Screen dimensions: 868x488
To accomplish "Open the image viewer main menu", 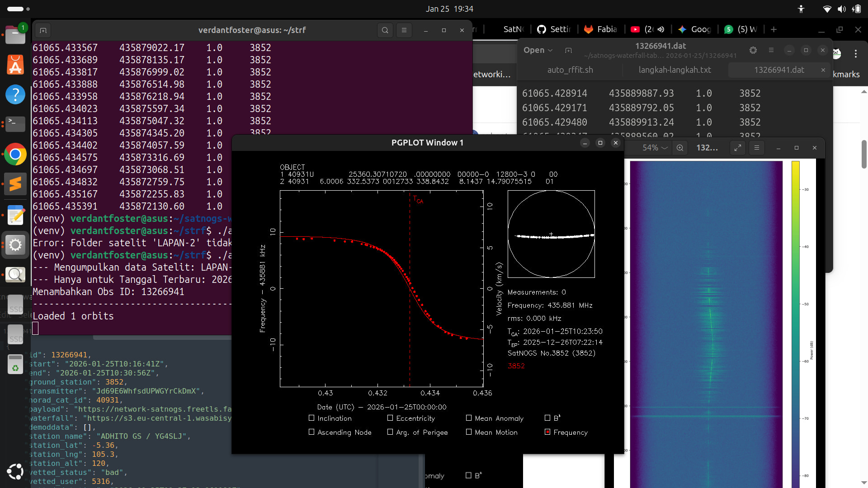I will click(756, 148).
